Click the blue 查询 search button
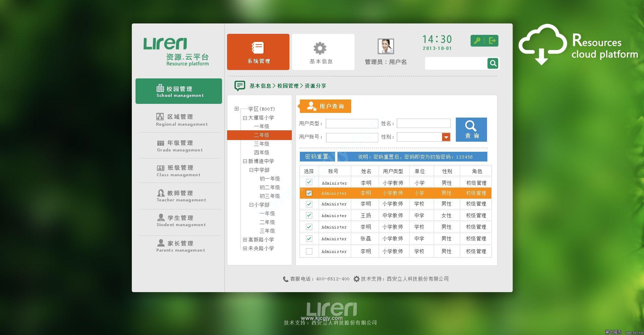Viewport: 644px width, 335px height. (x=471, y=130)
